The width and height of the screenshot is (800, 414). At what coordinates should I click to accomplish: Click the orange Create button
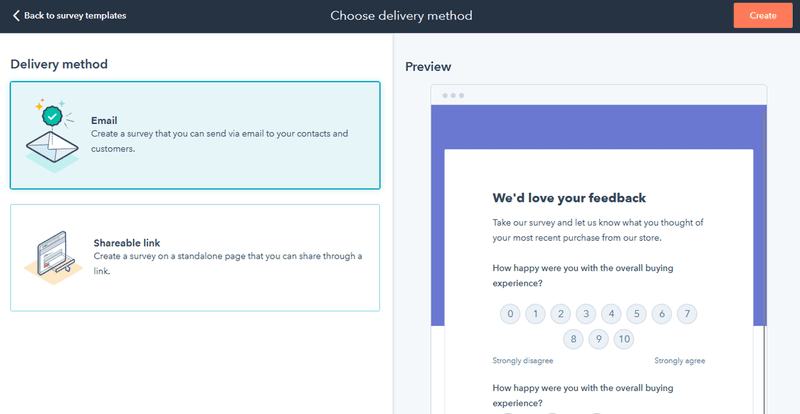pos(763,16)
